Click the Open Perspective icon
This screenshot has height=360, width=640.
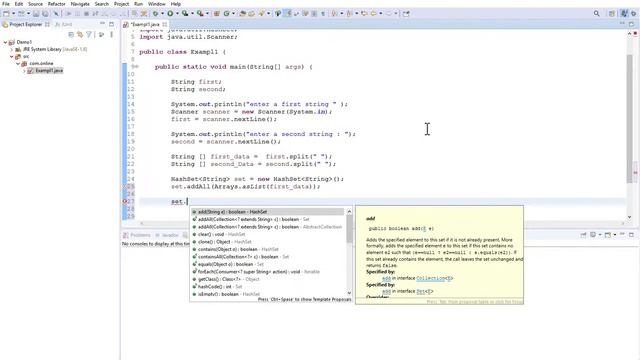point(612,13)
